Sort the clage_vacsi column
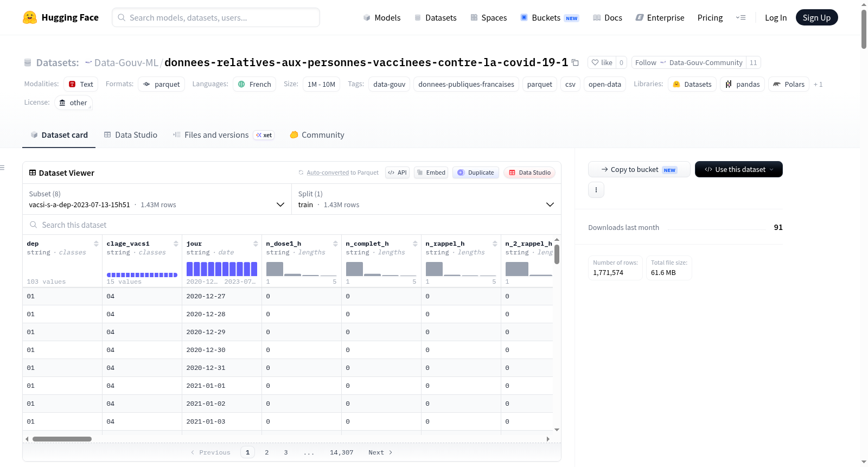Viewport: 868px width, 467px height. click(176, 244)
